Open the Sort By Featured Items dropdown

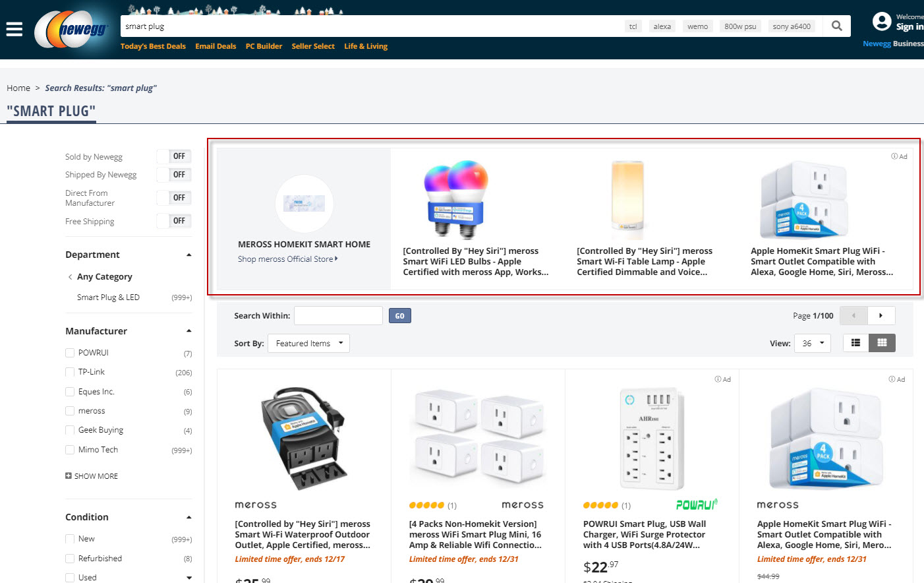[x=308, y=343]
